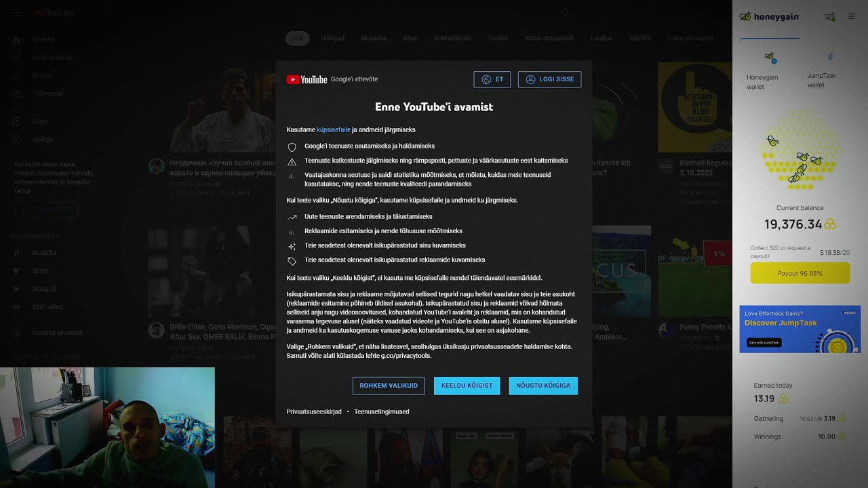Click tag icon beside isikupärastatud reklaamide kuvamiseks
Image resolution: width=868 pixels, height=488 pixels.
click(292, 260)
